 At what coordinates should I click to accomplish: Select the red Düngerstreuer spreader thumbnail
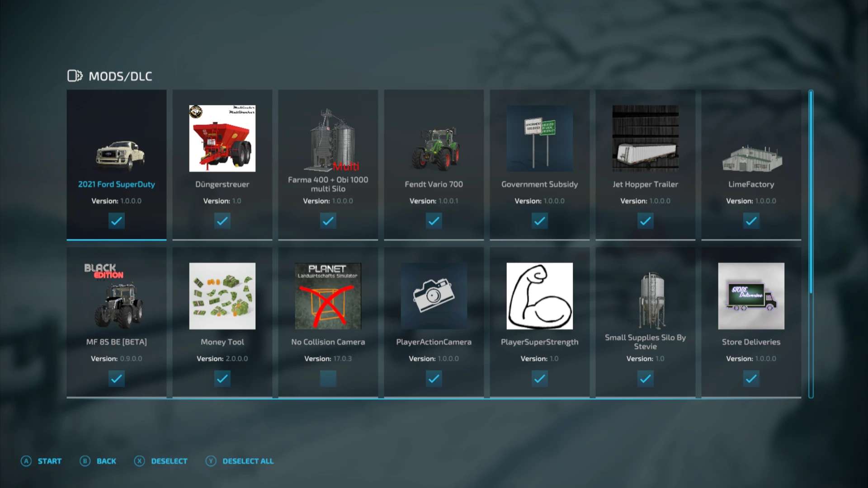tap(222, 138)
